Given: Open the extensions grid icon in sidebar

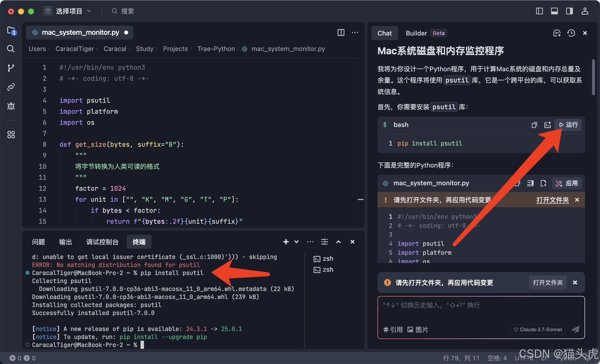Looking at the screenshot, I should coord(11,135).
